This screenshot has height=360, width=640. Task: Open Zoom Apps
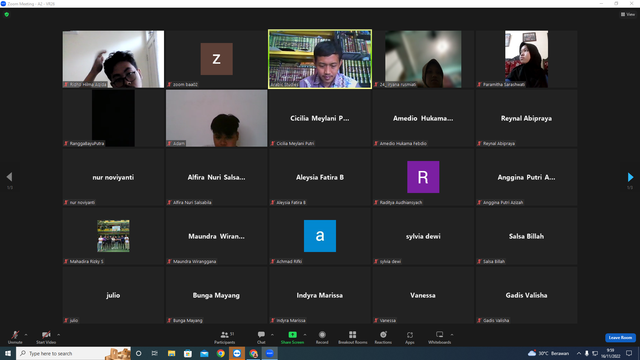tap(410, 337)
